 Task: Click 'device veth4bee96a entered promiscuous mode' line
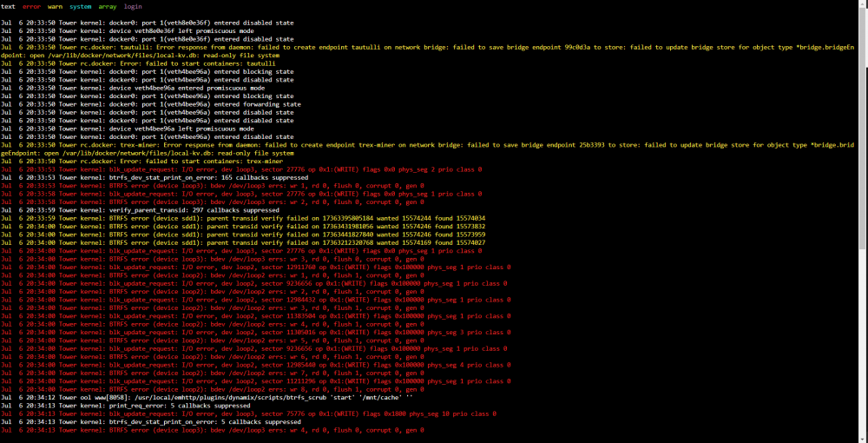point(133,88)
